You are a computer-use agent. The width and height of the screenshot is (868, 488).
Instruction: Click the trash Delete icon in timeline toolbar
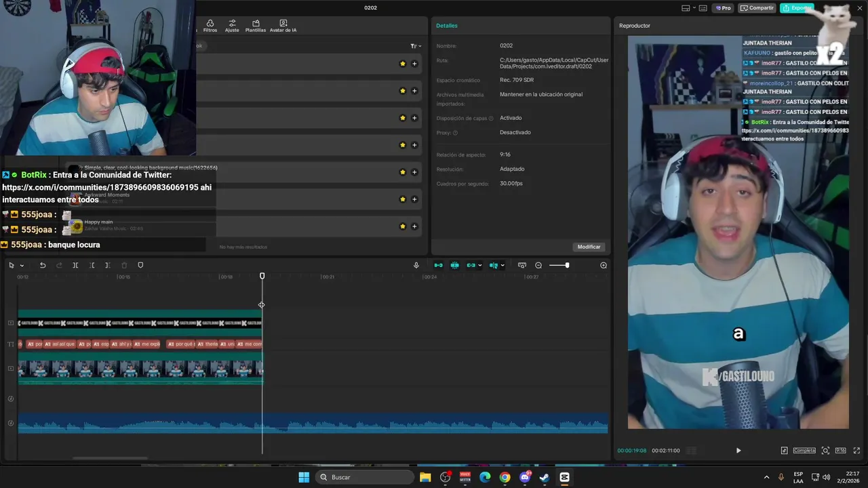click(124, 265)
